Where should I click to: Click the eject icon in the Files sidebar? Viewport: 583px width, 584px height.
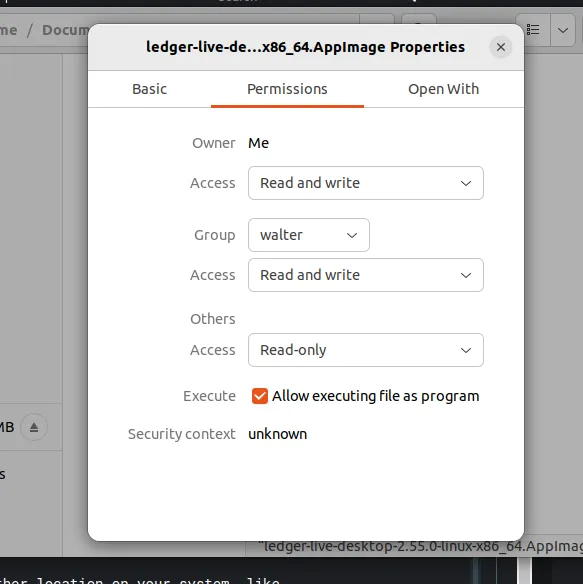[34, 427]
